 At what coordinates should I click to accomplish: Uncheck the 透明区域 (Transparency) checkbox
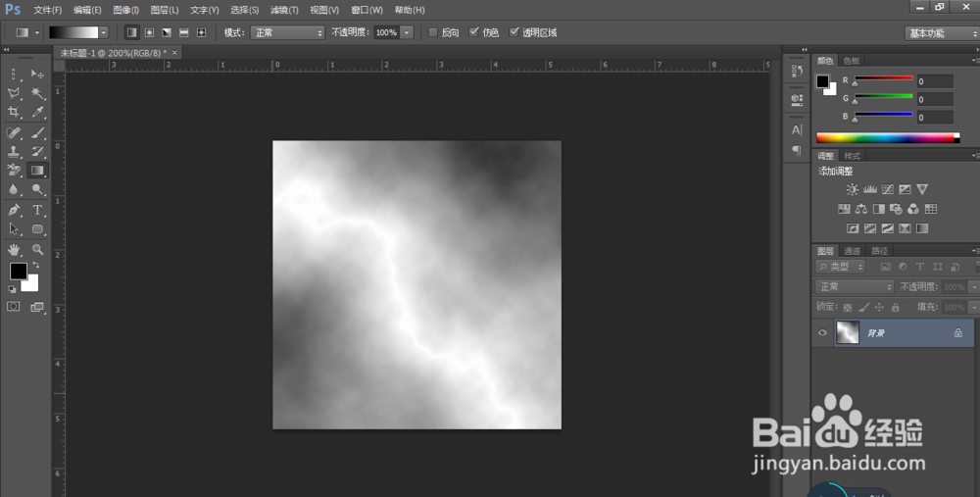click(x=514, y=32)
